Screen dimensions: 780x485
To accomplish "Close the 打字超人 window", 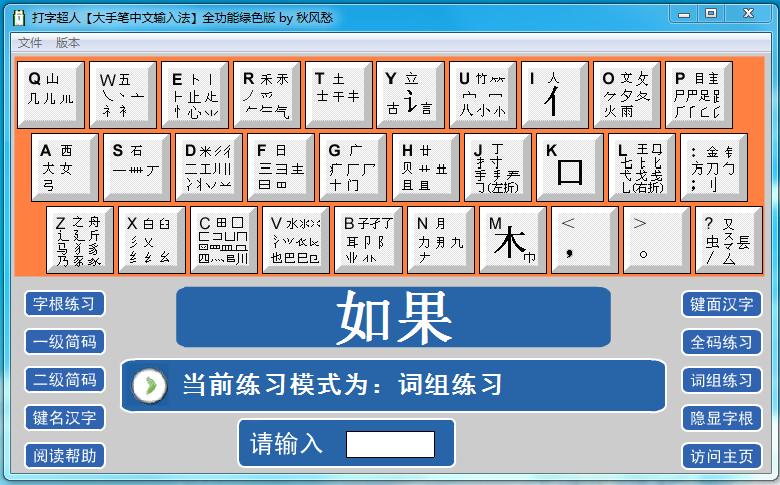I will (748, 14).
